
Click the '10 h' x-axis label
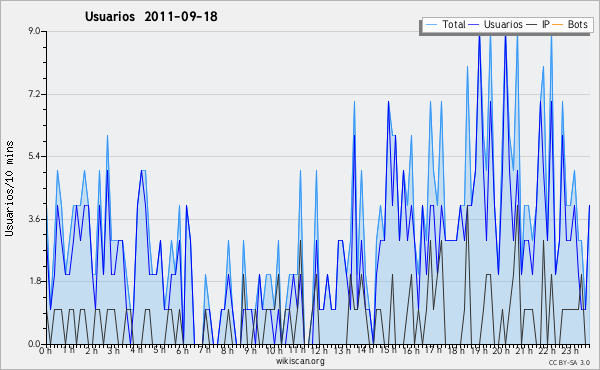(x=274, y=351)
